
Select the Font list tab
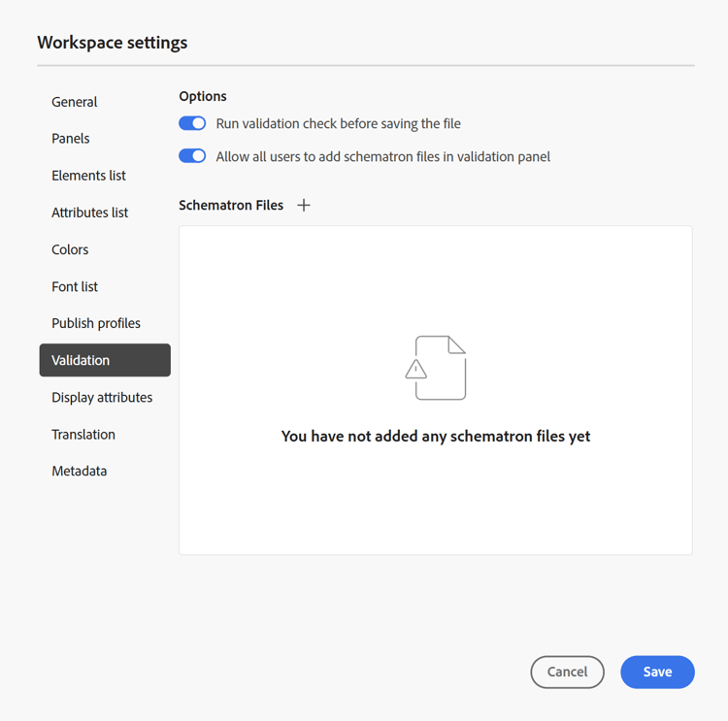(75, 286)
